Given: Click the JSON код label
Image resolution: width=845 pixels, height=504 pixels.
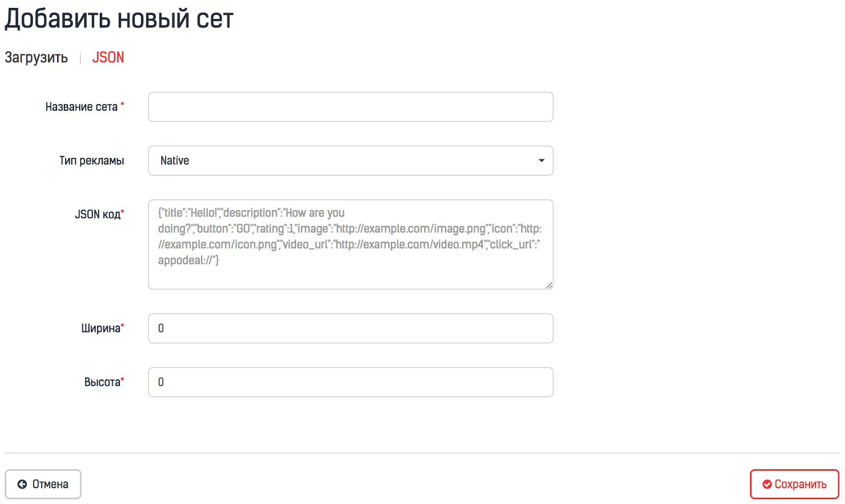Looking at the screenshot, I should (x=97, y=214).
